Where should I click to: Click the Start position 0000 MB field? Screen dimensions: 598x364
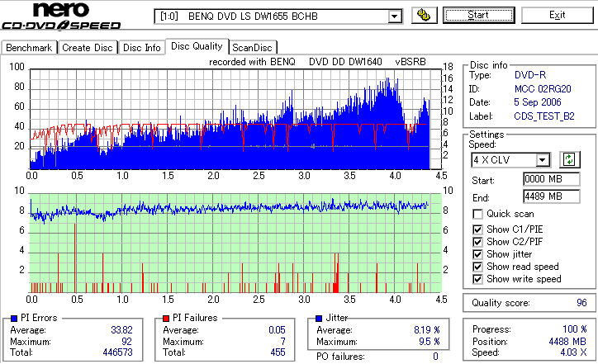coord(552,179)
